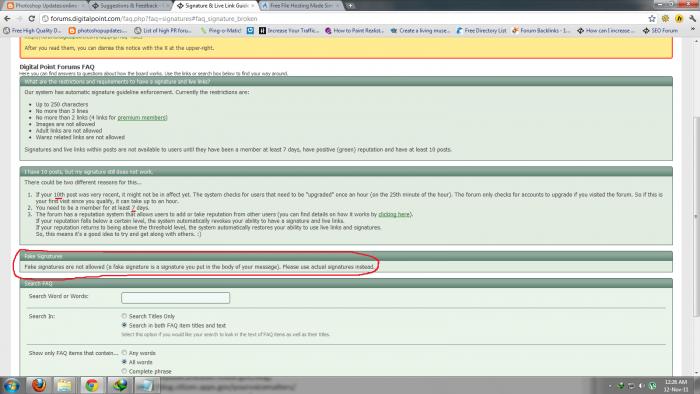Show hidden system tray icons arrow

tap(610, 386)
